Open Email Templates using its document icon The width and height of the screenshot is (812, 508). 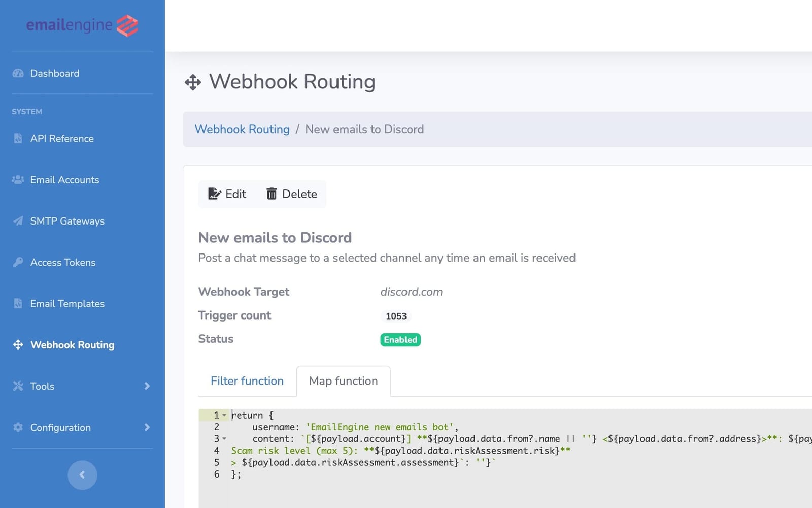pyautogui.click(x=18, y=303)
